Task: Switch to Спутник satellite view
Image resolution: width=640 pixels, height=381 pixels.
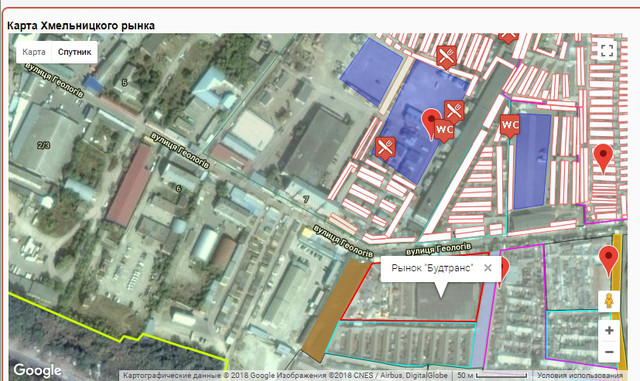Action: [x=75, y=52]
